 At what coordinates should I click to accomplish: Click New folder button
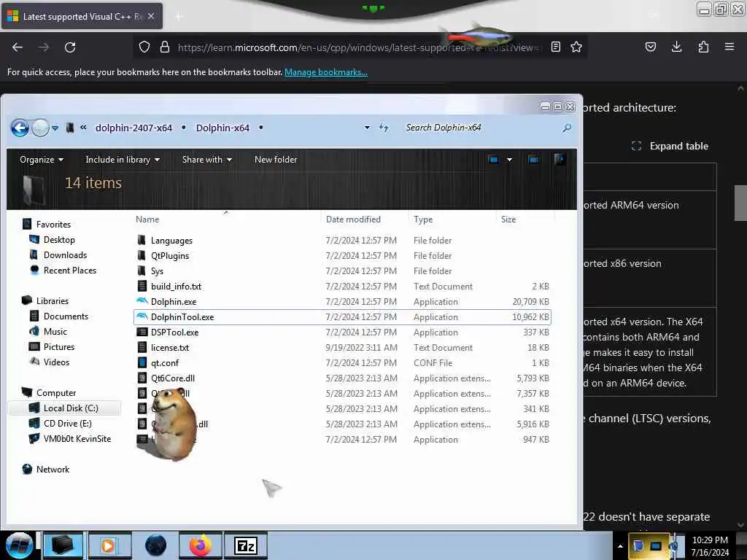click(275, 160)
